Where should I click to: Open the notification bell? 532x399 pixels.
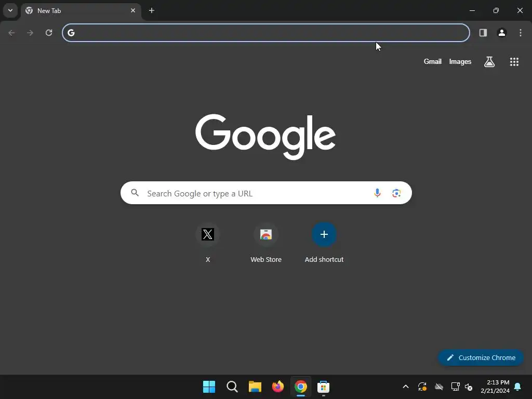click(x=518, y=387)
